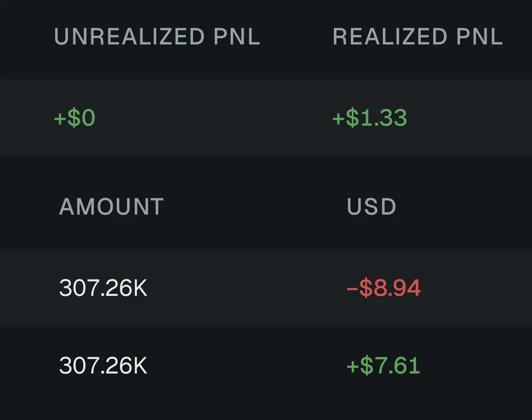The height and width of the screenshot is (420, 532).
Task: Click the header row containing AMOUNT and USD
Action: pos(266,206)
